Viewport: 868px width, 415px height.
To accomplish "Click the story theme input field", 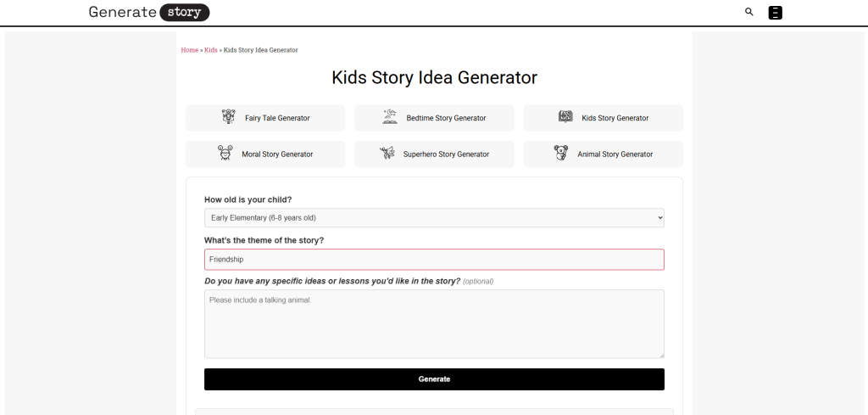I will 434,260.
